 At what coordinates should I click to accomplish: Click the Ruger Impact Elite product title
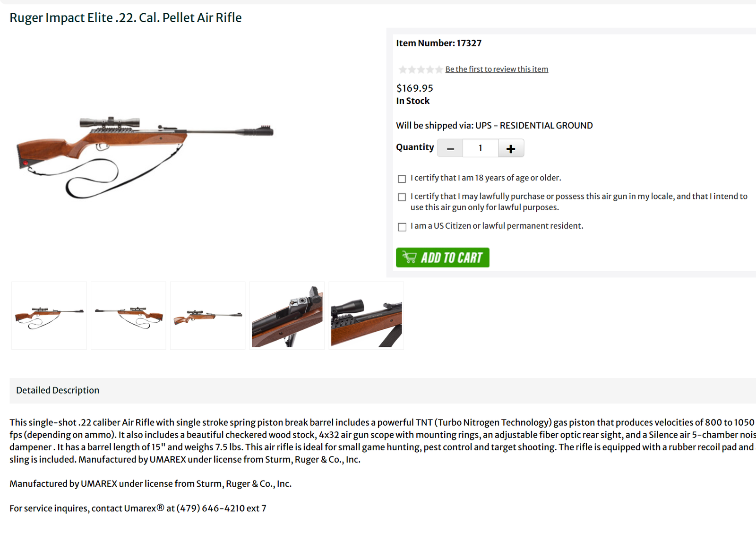point(126,18)
